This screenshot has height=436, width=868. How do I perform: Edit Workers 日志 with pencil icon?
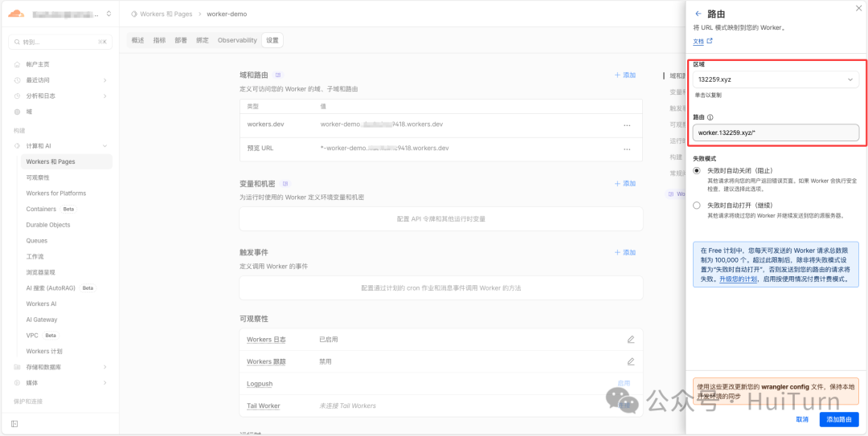[631, 340]
